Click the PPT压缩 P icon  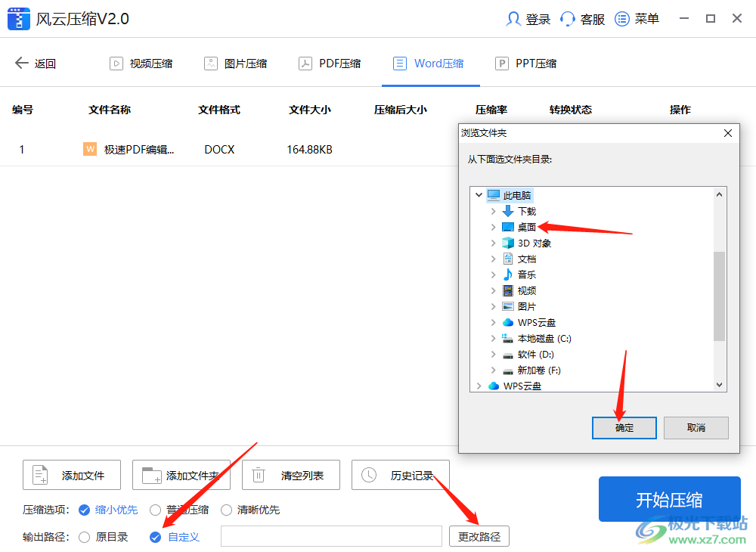502,64
